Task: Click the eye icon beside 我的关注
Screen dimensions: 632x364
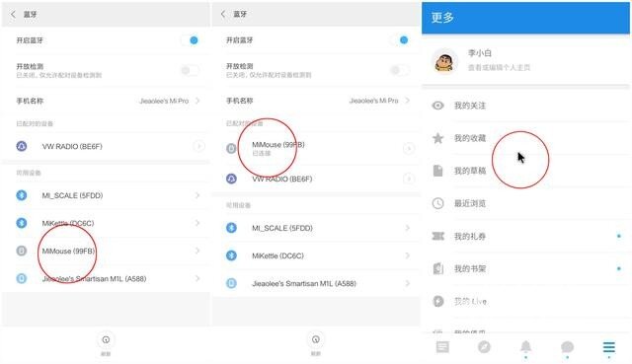Action: click(438, 106)
